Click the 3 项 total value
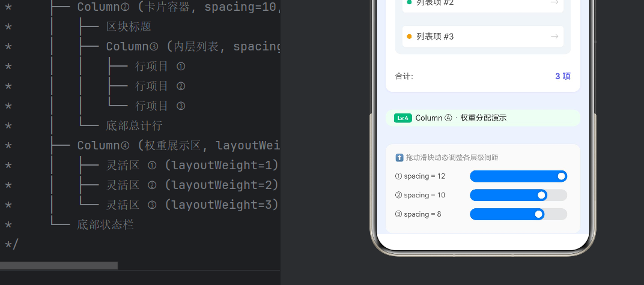The height and width of the screenshot is (285, 644). pos(563,76)
